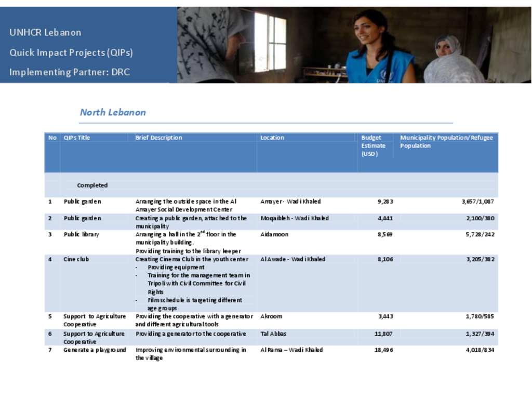The height and width of the screenshot is (411, 532).
Task: Select the North Lebanon section heading
Action: pyautogui.click(x=112, y=112)
